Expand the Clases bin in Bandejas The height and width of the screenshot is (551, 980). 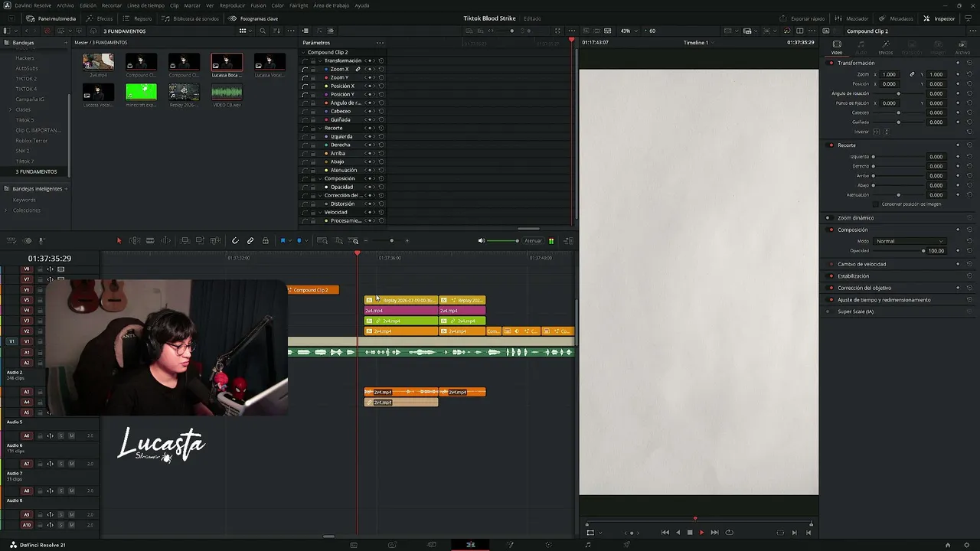point(11,109)
